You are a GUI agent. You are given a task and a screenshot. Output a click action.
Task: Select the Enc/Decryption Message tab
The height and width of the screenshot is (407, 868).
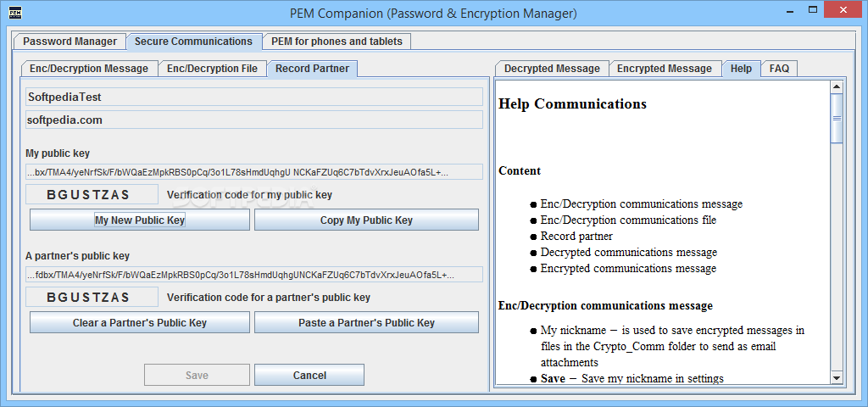(x=89, y=69)
